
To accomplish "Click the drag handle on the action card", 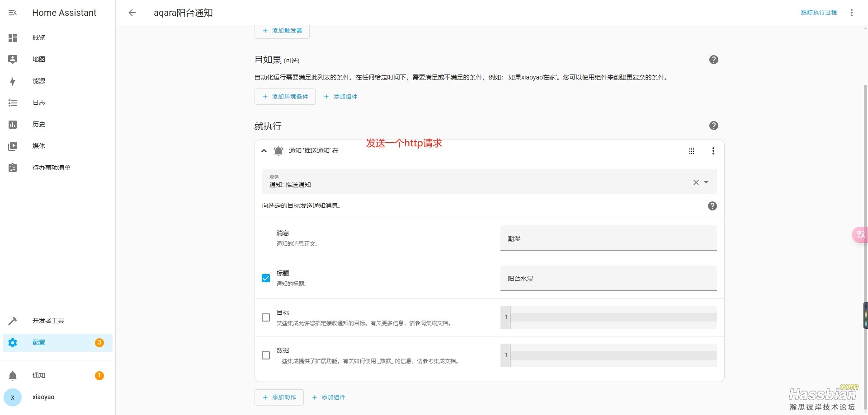I will 692,151.
